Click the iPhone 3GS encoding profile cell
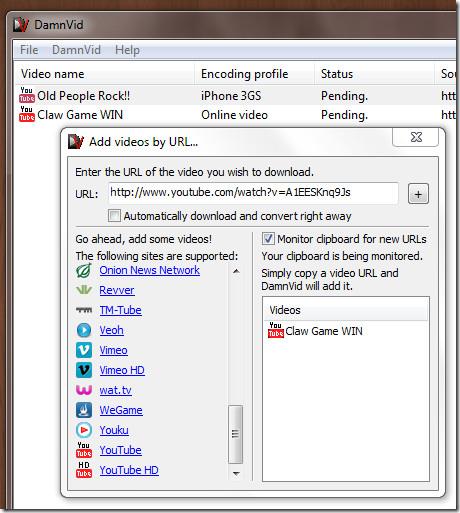Screen dimensions: 460x513 click(231, 96)
